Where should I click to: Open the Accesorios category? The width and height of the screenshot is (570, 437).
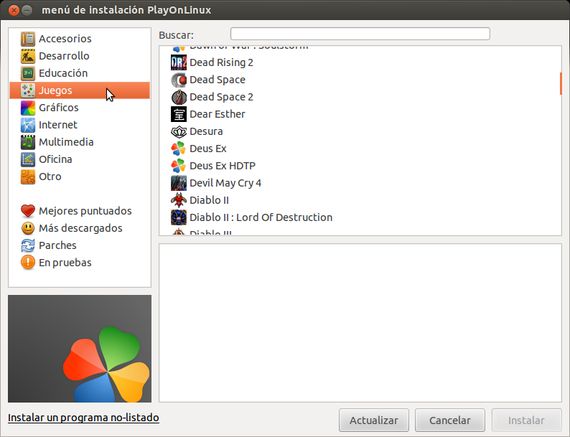(x=80, y=39)
